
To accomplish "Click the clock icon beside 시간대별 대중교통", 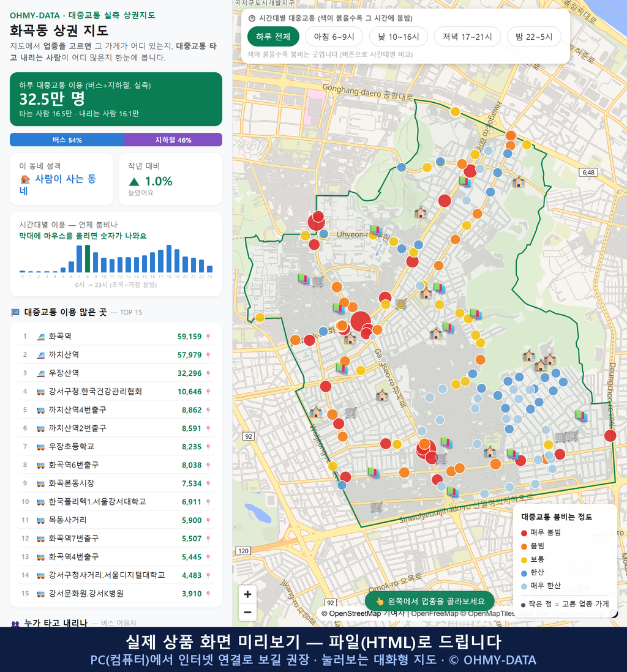I will tap(252, 18).
